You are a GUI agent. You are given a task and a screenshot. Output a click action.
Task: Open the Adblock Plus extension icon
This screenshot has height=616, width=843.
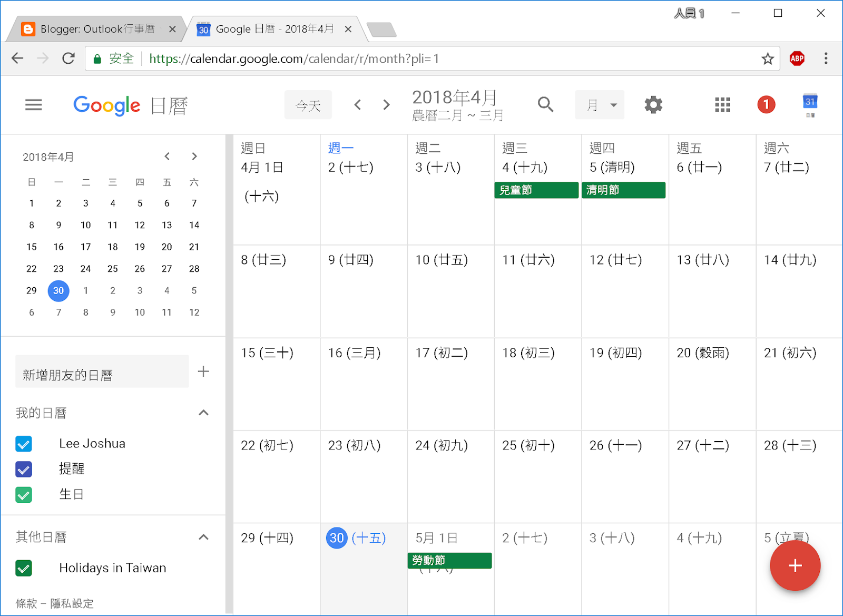797,58
